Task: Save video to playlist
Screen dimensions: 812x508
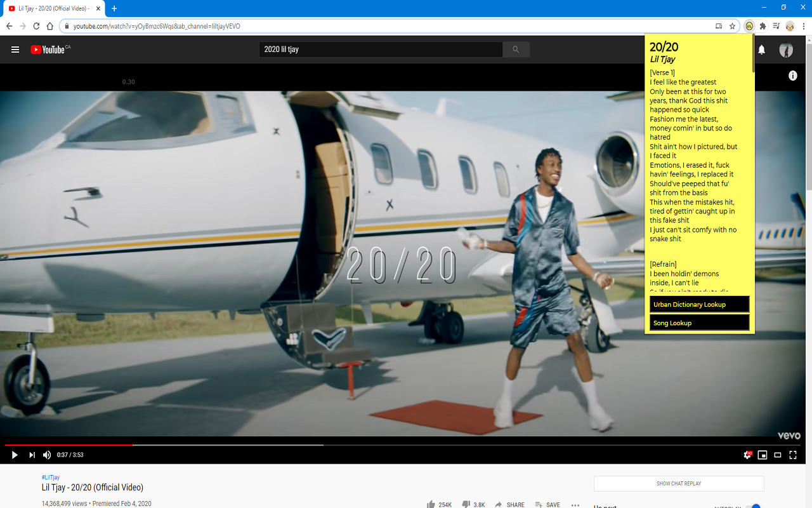Action: pos(547,505)
